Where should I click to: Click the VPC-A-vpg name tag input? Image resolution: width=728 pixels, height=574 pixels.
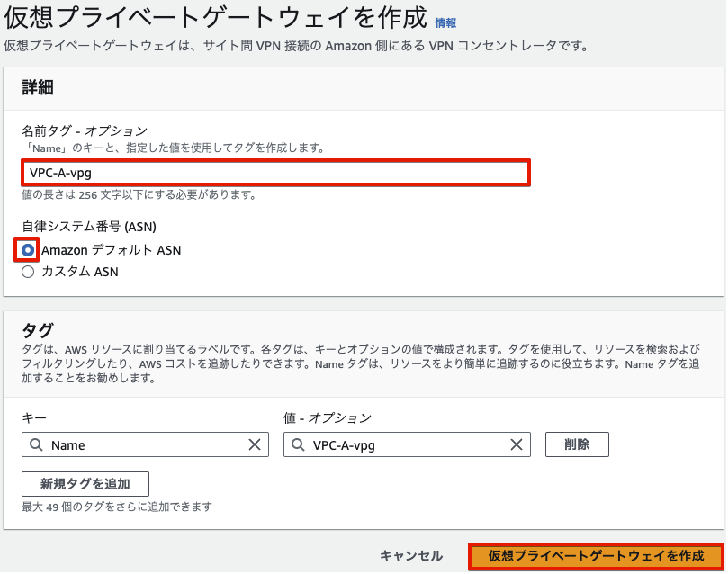[270, 172]
